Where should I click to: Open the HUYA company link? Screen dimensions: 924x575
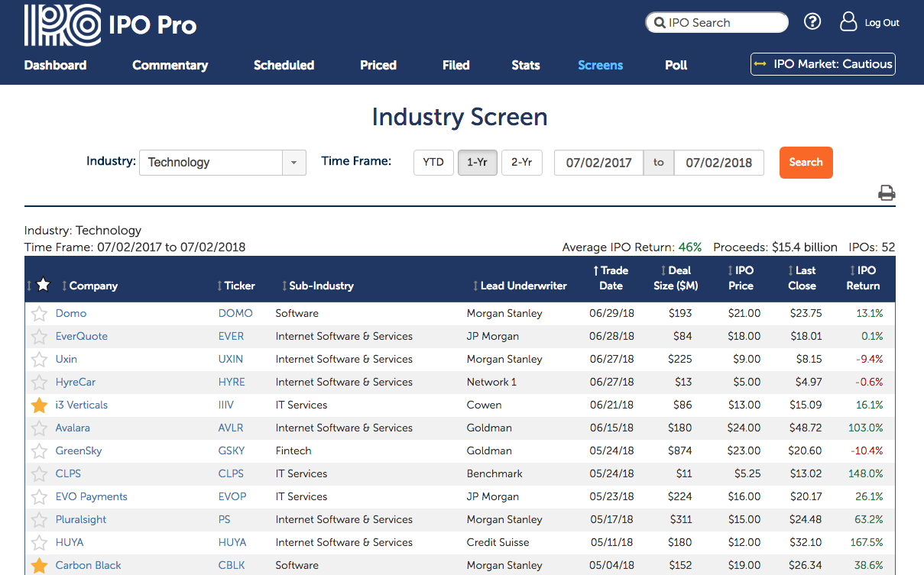tap(70, 542)
